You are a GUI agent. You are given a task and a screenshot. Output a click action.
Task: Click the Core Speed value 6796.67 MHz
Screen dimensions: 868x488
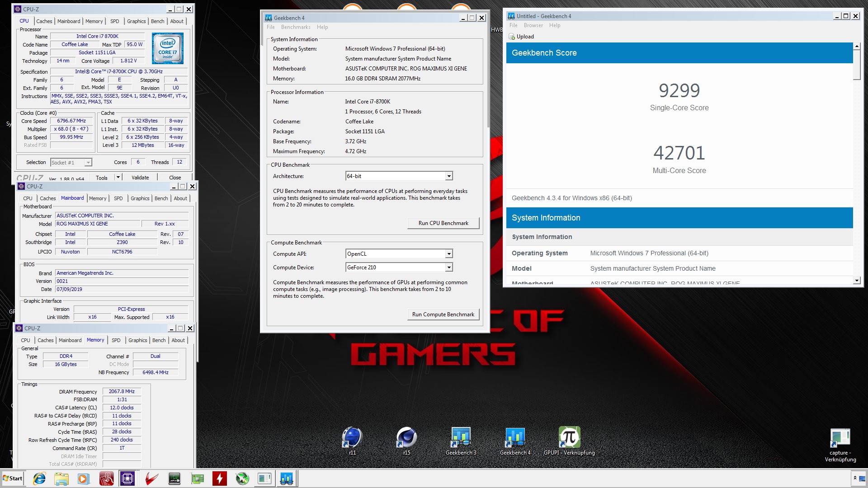point(71,121)
